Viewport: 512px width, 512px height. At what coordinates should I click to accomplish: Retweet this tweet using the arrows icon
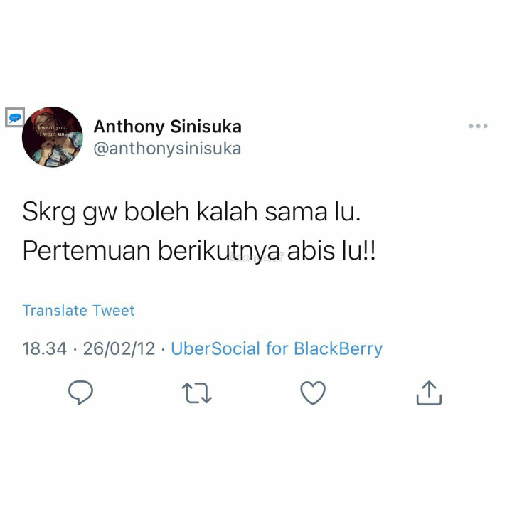click(197, 393)
